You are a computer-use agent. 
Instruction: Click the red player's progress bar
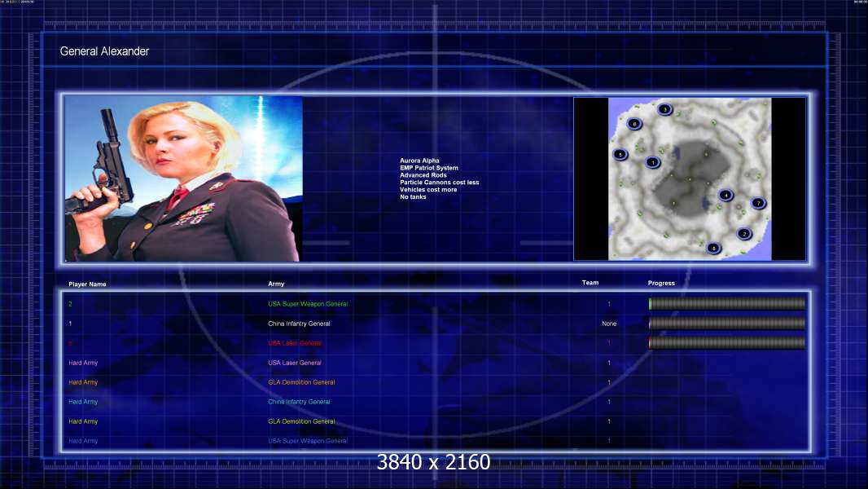pos(727,343)
